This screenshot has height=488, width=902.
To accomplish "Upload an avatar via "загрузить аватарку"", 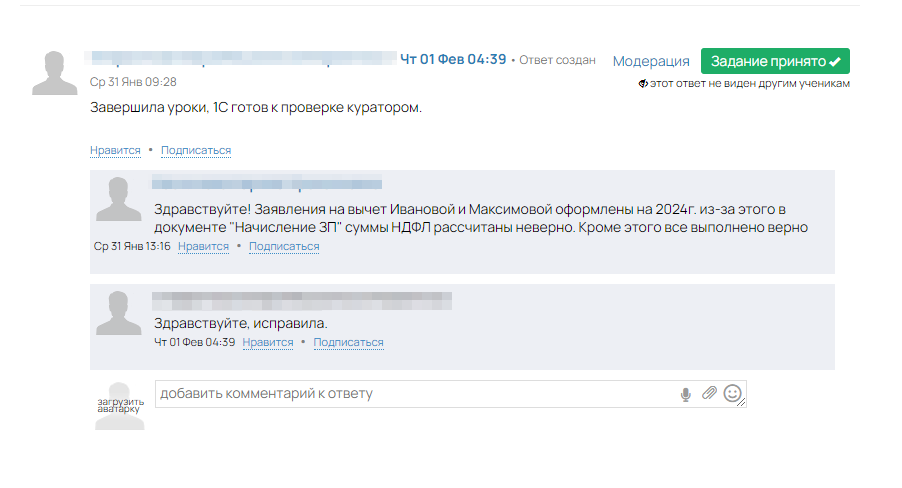I will point(119,405).
